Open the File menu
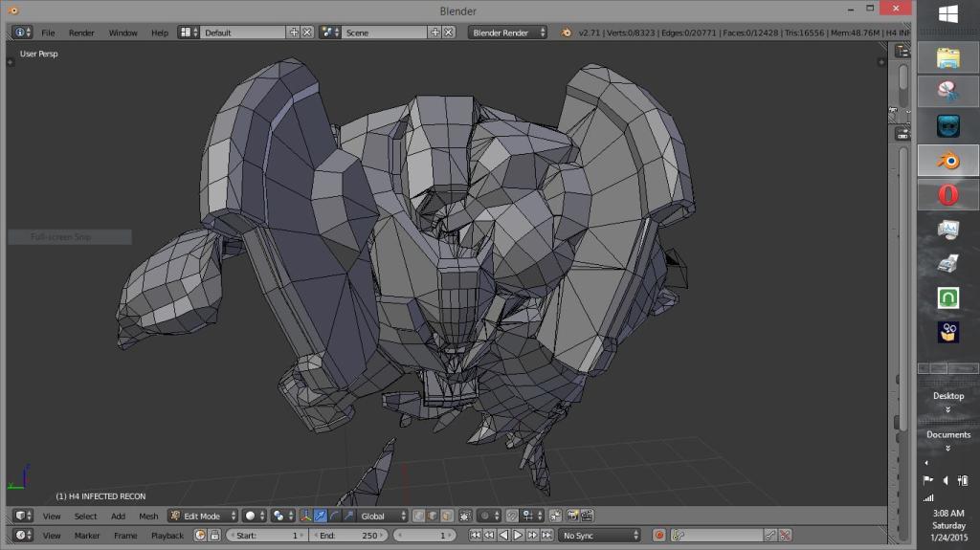This screenshot has width=980, height=550. tap(48, 33)
